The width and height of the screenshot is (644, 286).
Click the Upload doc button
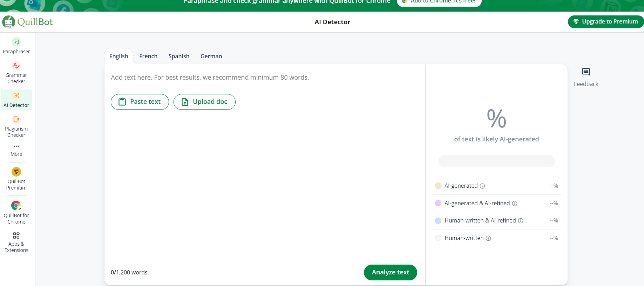point(204,102)
